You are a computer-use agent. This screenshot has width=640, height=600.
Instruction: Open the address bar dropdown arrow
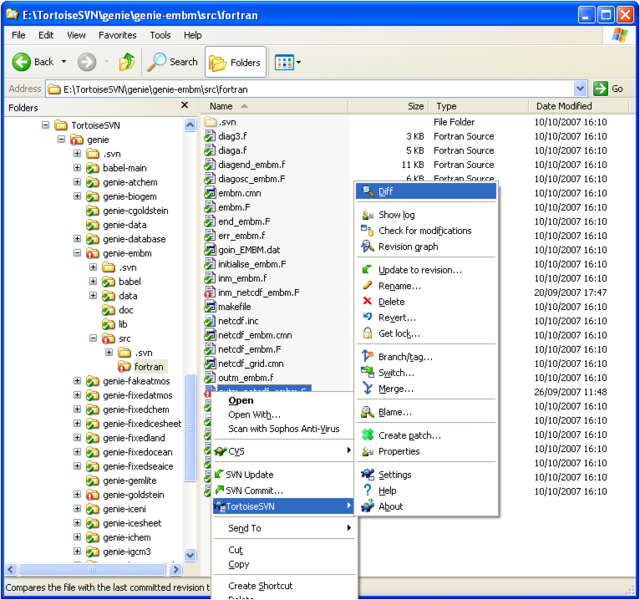pos(580,89)
